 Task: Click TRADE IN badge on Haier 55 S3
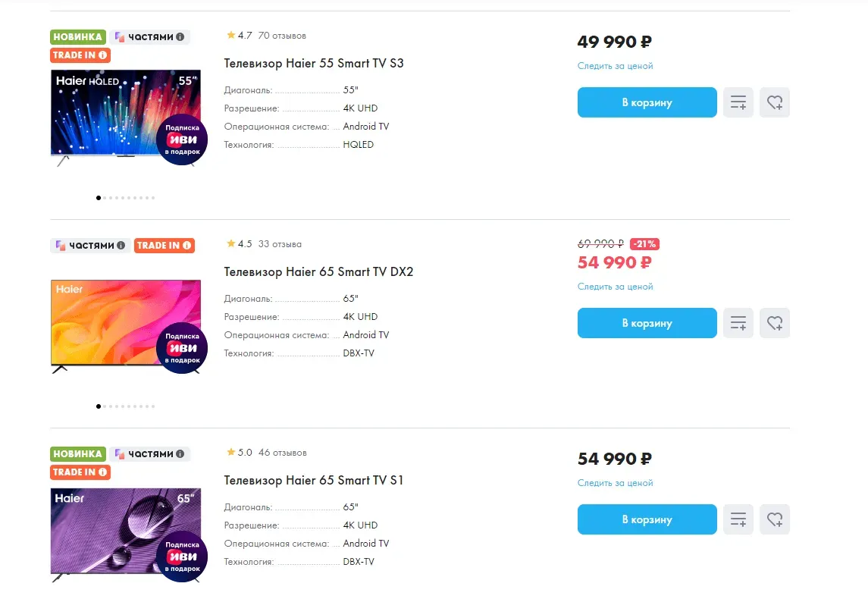80,55
